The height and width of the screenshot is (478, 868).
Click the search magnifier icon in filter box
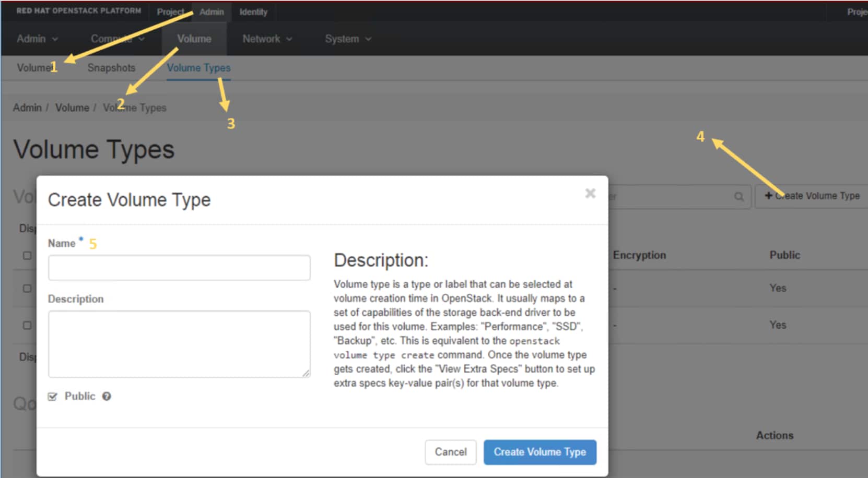pyautogui.click(x=738, y=197)
